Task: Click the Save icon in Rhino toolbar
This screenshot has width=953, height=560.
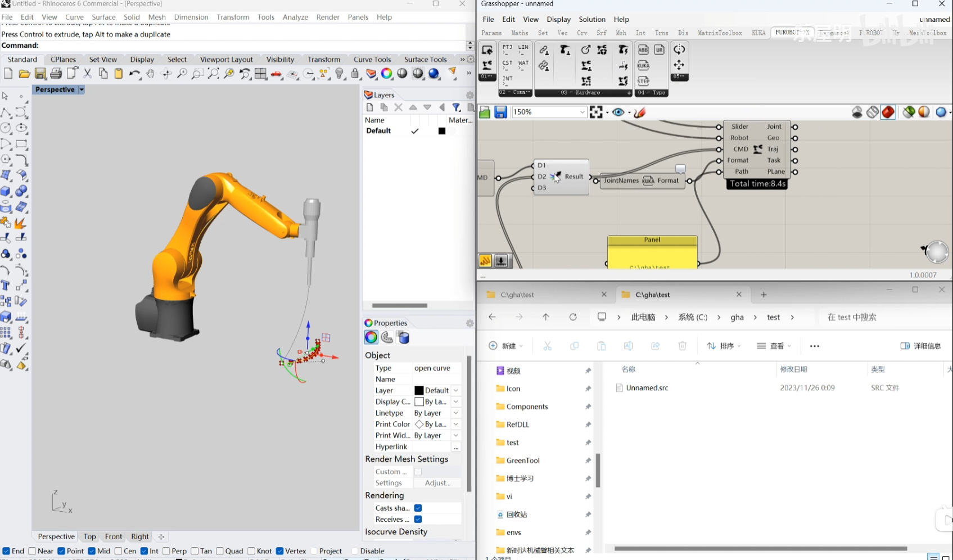Action: click(40, 74)
